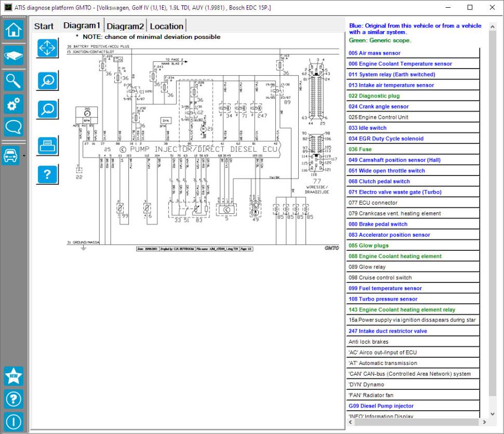Click the zoom in diagram button
504x434 pixels.
click(48, 80)
